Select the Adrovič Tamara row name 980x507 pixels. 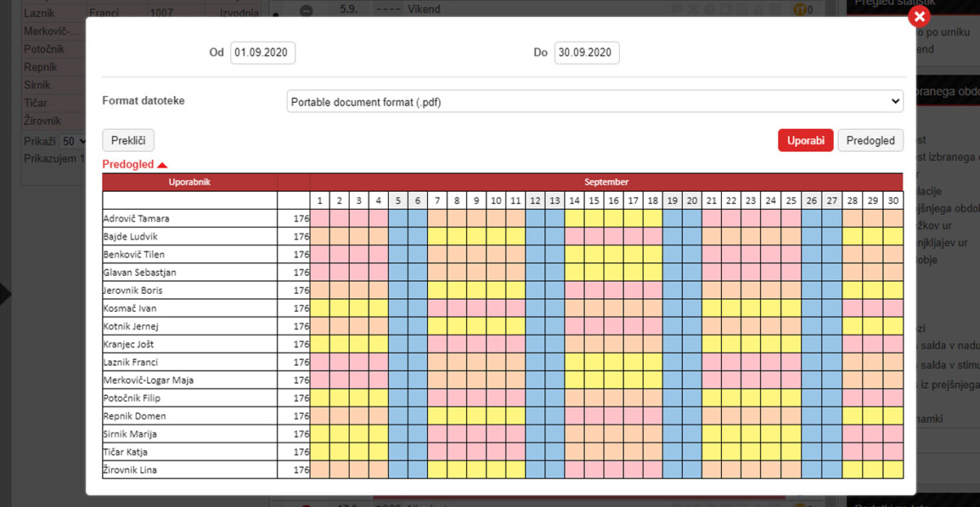(137, 219)
